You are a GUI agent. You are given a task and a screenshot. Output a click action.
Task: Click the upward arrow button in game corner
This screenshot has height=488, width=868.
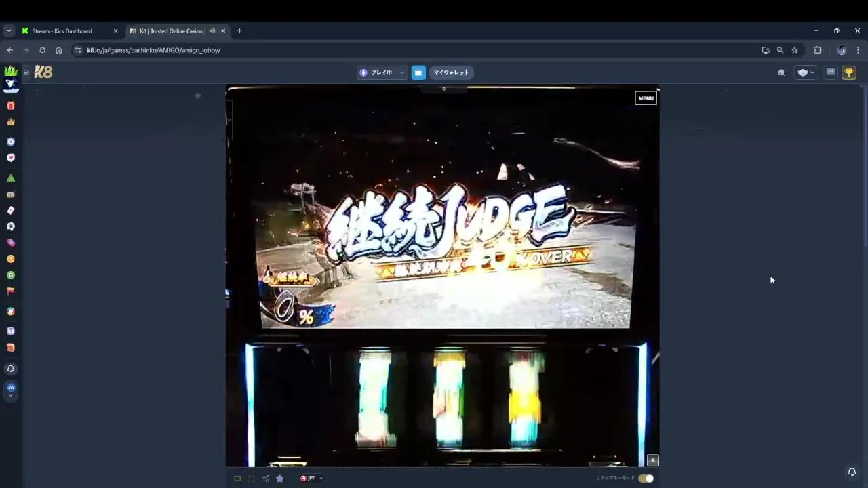[652, 460]
